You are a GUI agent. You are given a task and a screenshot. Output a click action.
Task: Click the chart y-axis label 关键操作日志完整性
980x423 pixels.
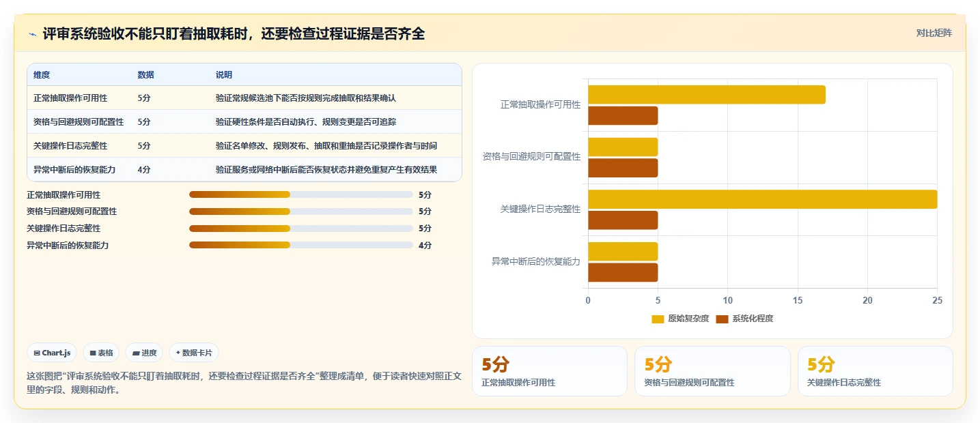540,209
